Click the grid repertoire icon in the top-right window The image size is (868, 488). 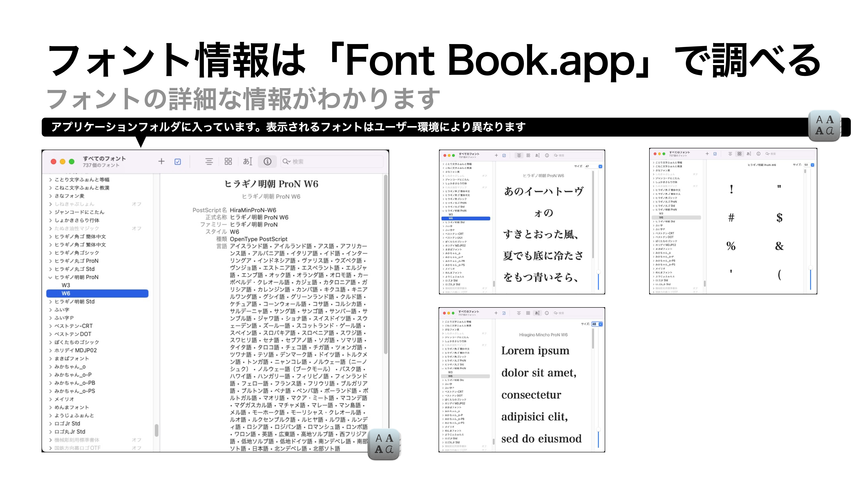pos(739,154)
